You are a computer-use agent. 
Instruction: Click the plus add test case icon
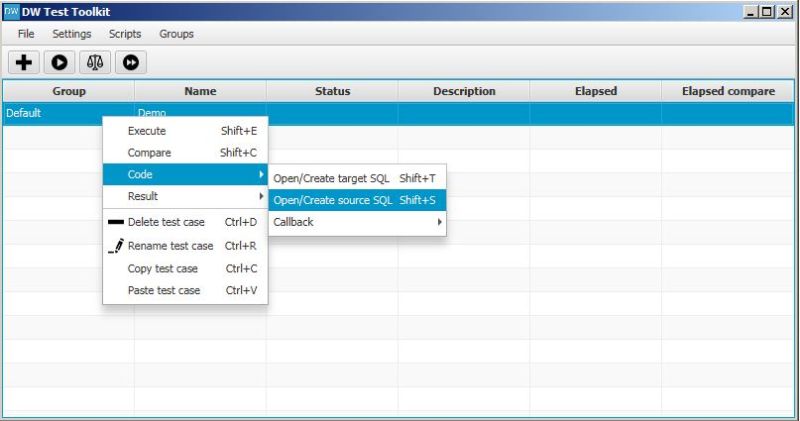click(23, 62)
